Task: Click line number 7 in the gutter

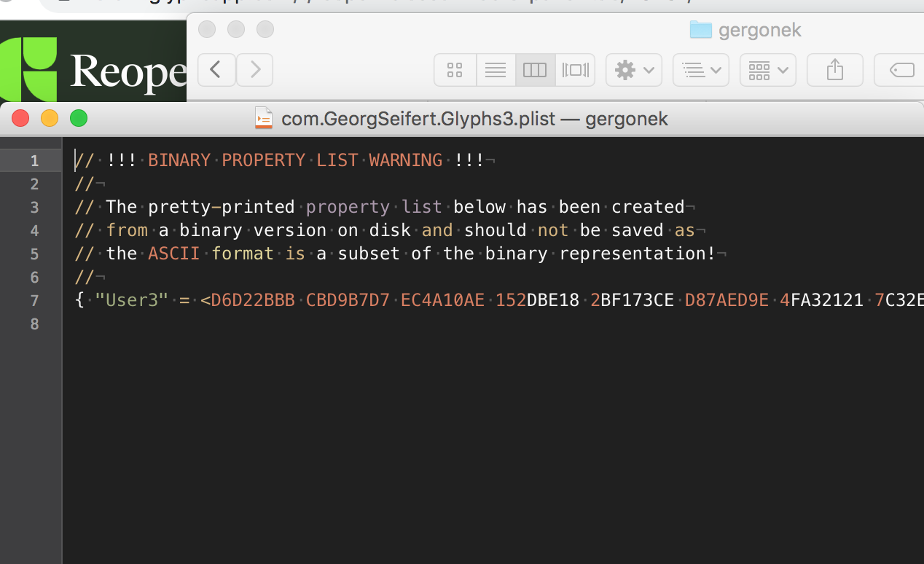Action: click(34, 300)
